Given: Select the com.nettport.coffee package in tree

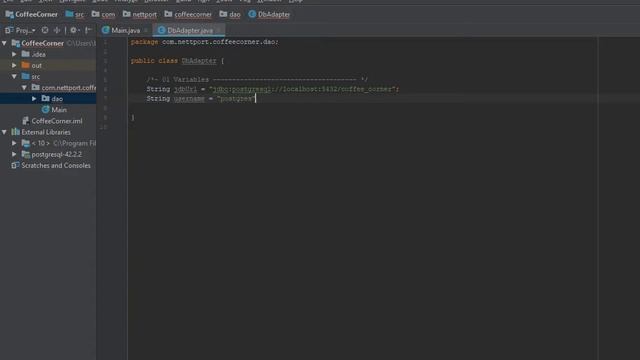Looking at the screenshot, I should (x=69, y=87).
